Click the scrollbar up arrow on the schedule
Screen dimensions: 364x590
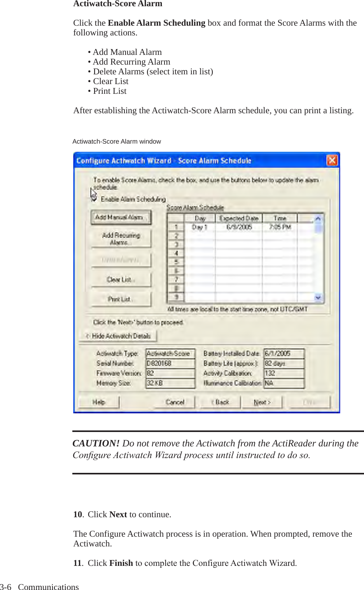318,219
